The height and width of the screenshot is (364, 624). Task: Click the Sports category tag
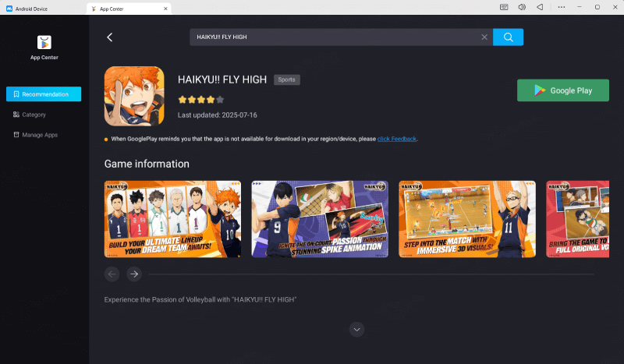point(286,80)
